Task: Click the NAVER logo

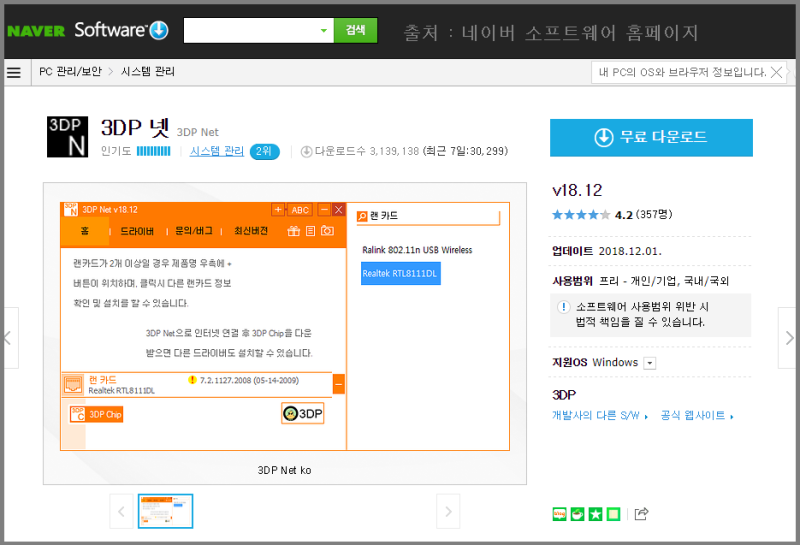Action: coord(36,31)
